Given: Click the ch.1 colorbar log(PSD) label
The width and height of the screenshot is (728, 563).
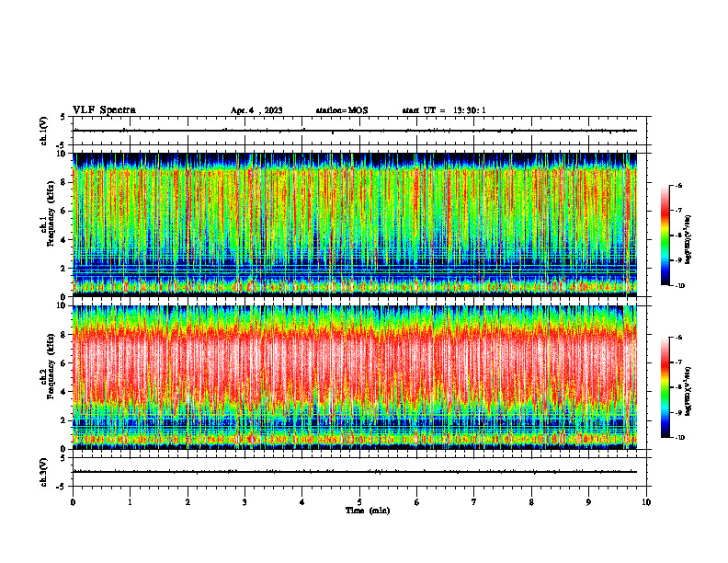Looking at the screenshot, I should [689, 240].
